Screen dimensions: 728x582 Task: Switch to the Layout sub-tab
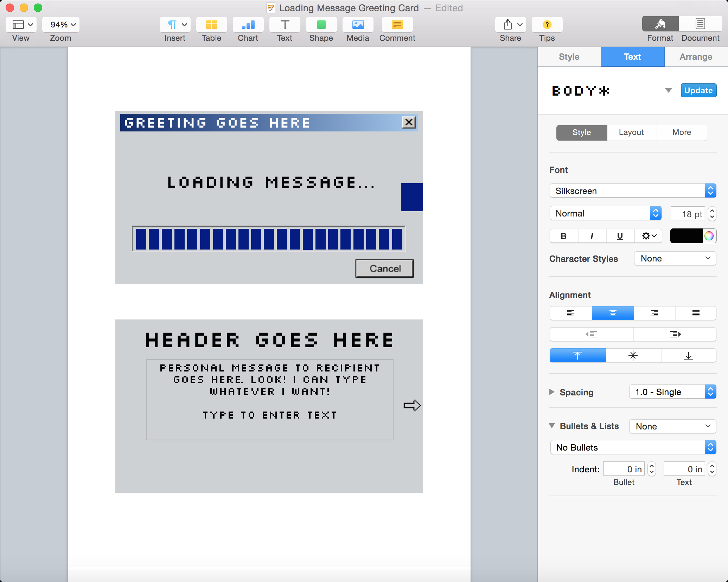[631, 132]
